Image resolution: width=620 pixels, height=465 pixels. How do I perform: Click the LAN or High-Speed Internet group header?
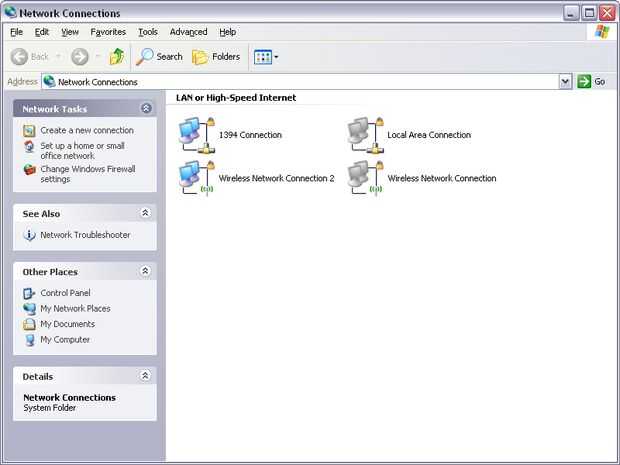236,98
